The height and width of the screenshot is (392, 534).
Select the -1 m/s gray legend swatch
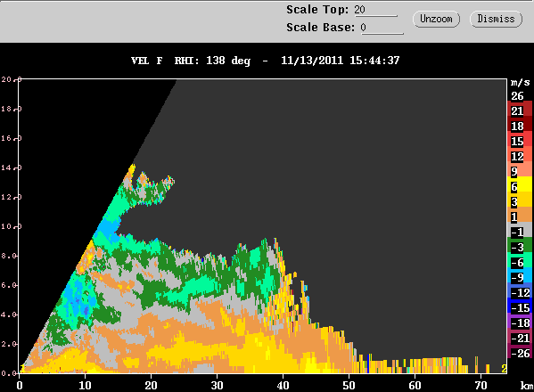click(x=520, y=230)
